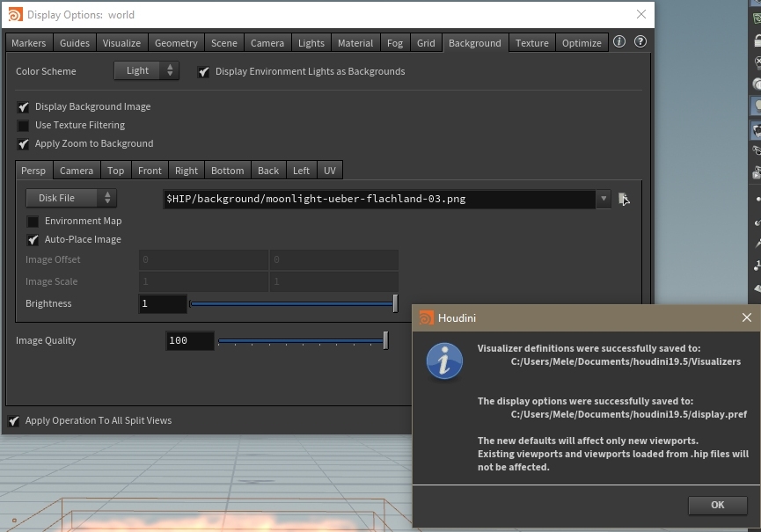Screen dimensions: 761x532
Task: Open the Lights tab
Action: [x=311, y=43]
